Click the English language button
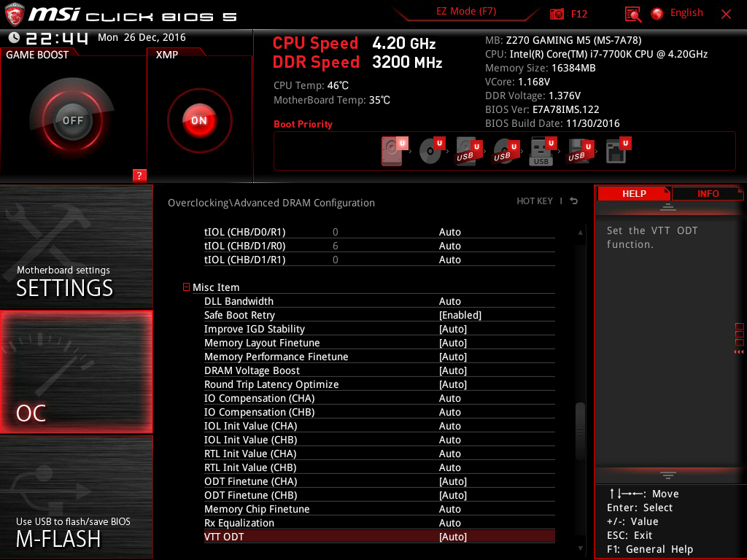This screenshot has width=747, height=560. coord(686,13)
